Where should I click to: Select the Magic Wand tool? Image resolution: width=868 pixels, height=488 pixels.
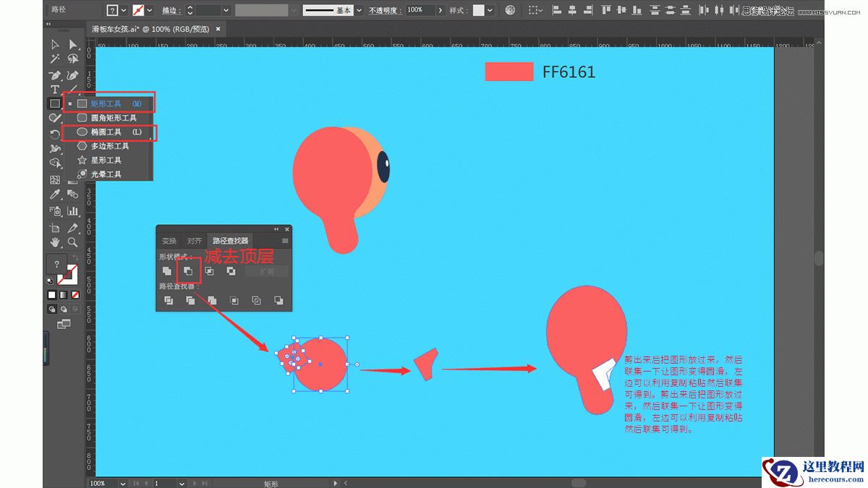(55, 59)
